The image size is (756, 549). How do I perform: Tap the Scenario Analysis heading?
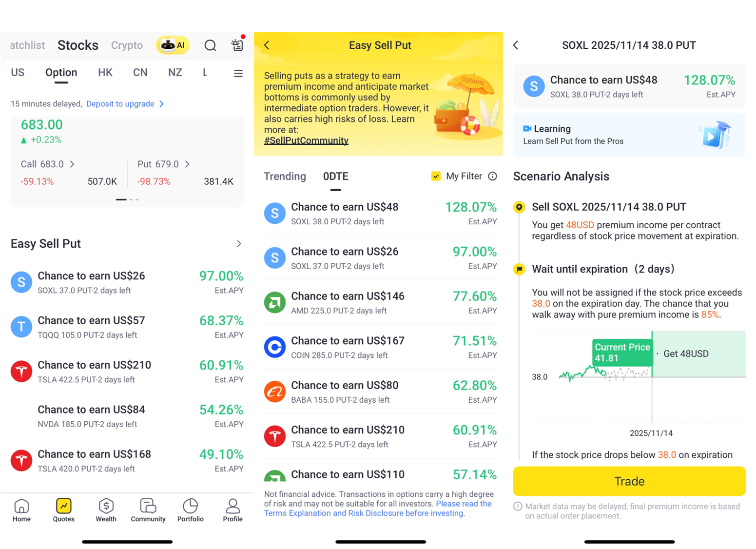[x=561, y=176]
